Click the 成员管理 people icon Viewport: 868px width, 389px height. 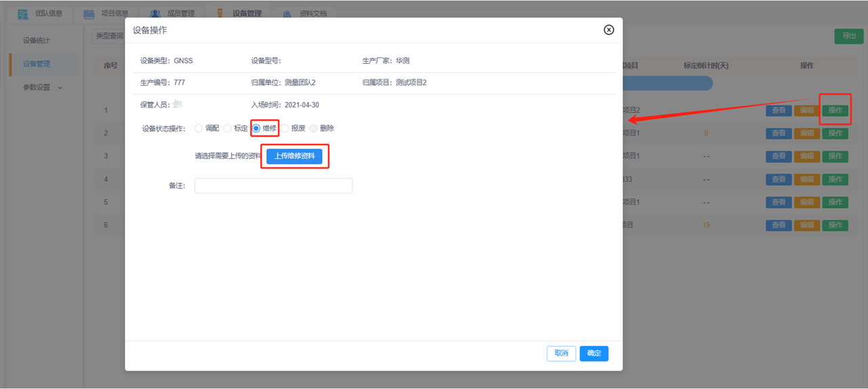[x=155, y=14]
